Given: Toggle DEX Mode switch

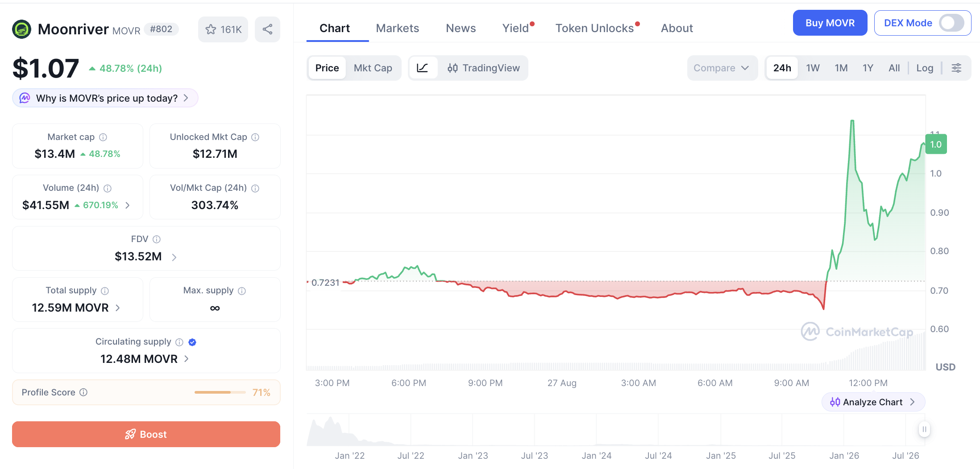Looking at the screenshot, I should [951, 23].
